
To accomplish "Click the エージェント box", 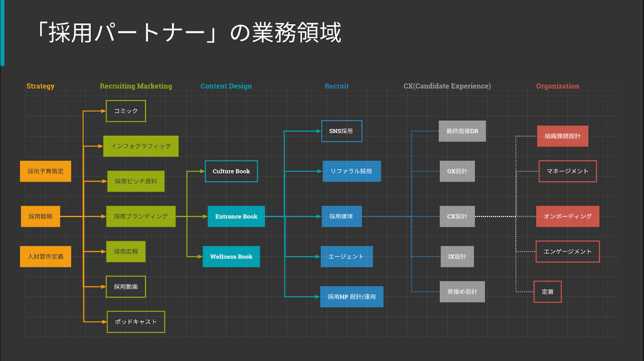I will point(347,257).
